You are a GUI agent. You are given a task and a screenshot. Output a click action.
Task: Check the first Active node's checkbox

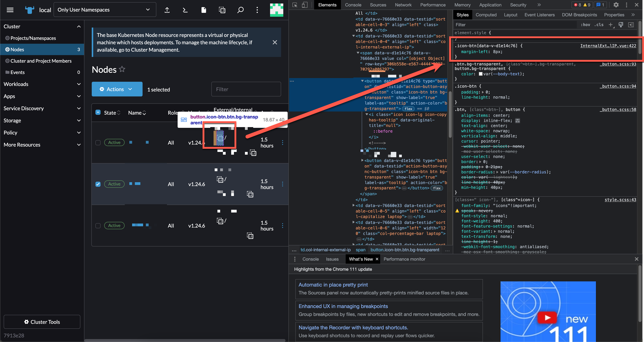coord(98,142)
